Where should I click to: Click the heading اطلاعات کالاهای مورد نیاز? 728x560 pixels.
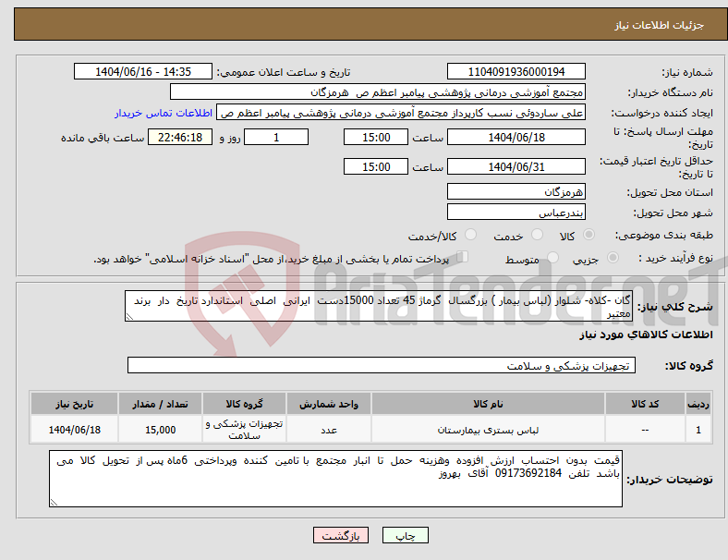pyautogui.click(x=646, y=335)
